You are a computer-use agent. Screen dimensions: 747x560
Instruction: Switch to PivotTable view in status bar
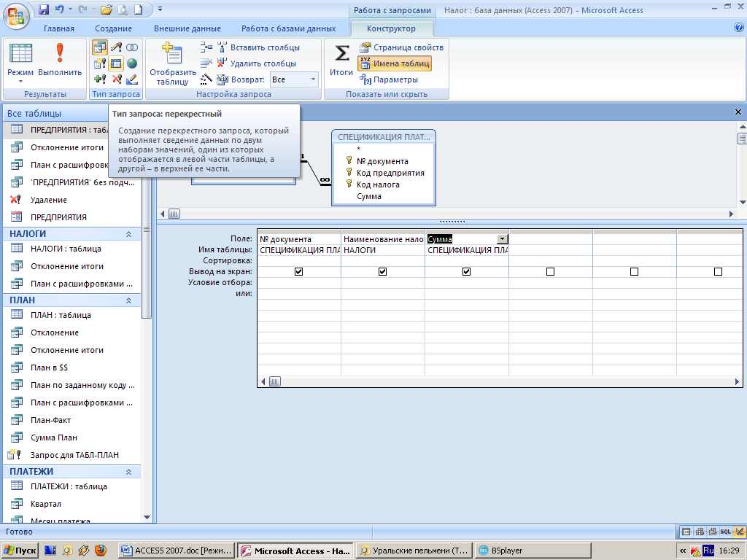pos(700,532)
